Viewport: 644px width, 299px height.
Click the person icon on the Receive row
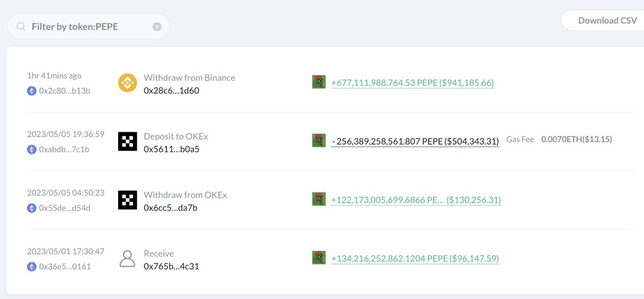(x=127, y=259)
